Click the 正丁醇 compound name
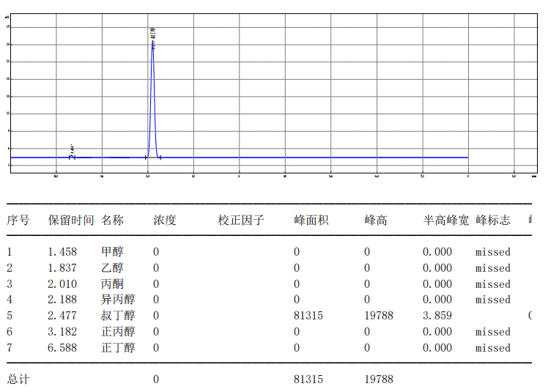548x392 pixels. tap(118, 348)
